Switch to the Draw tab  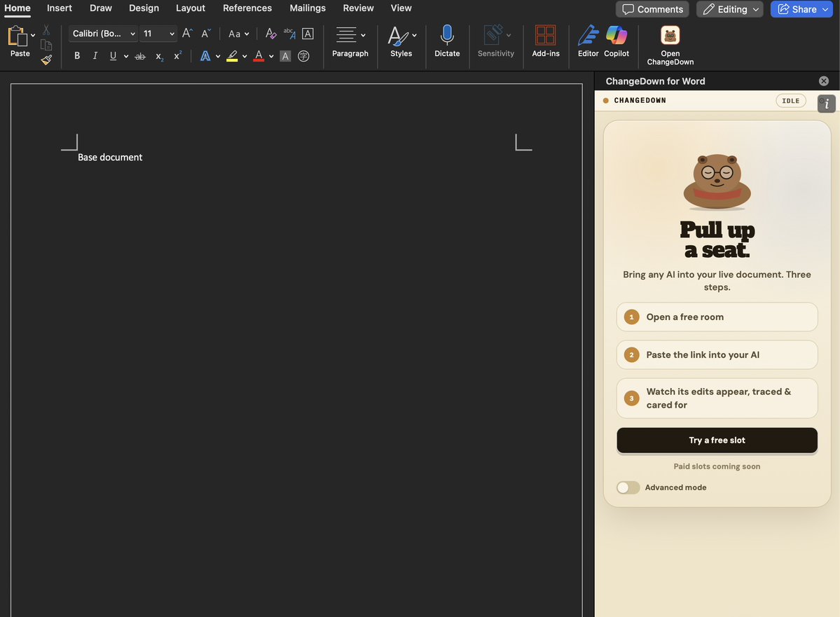(x=101, y=8)
